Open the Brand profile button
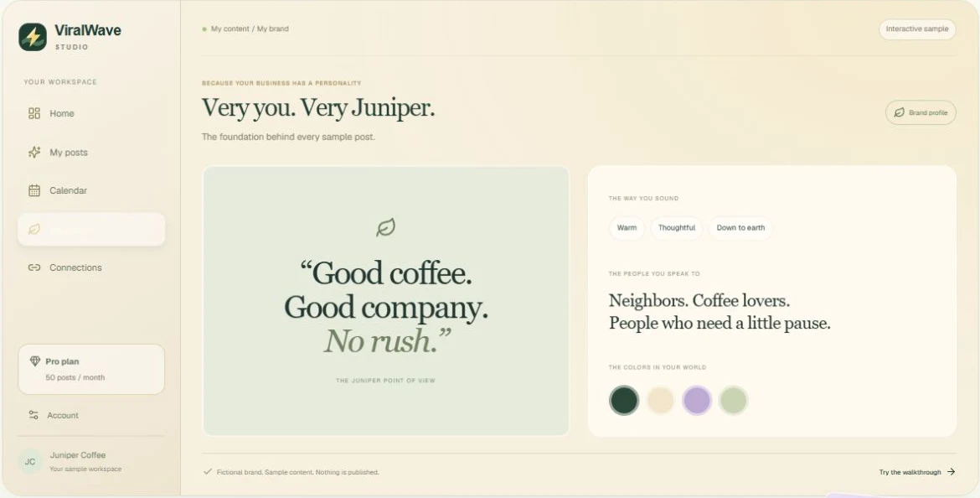 click(921, 112)
